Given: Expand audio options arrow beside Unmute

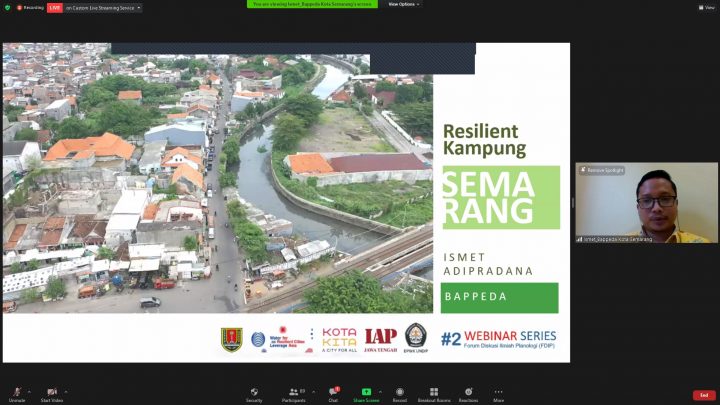Looking at the screenshot, I should pyautogui.click(x=30, y=391).
